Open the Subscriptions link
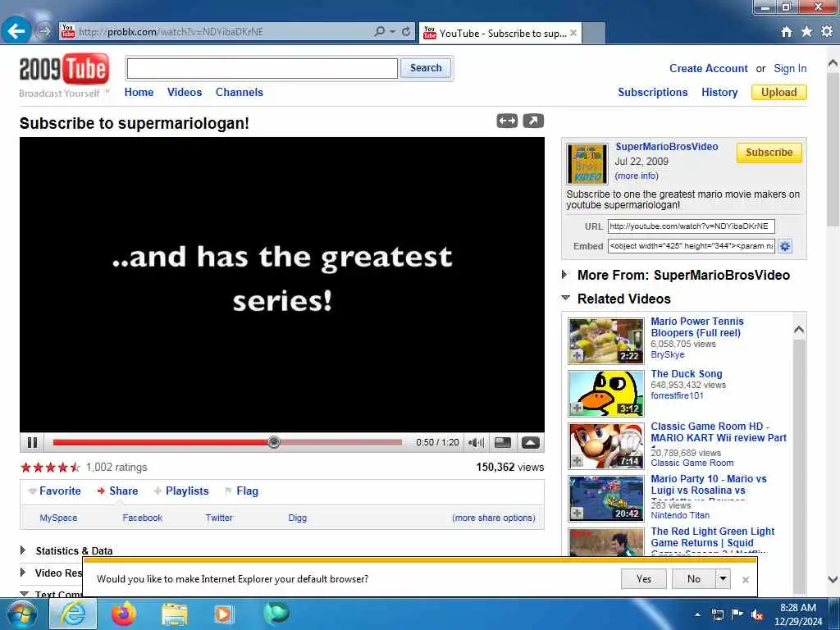This screenshot has height=630, width=840. coord(652,92)
